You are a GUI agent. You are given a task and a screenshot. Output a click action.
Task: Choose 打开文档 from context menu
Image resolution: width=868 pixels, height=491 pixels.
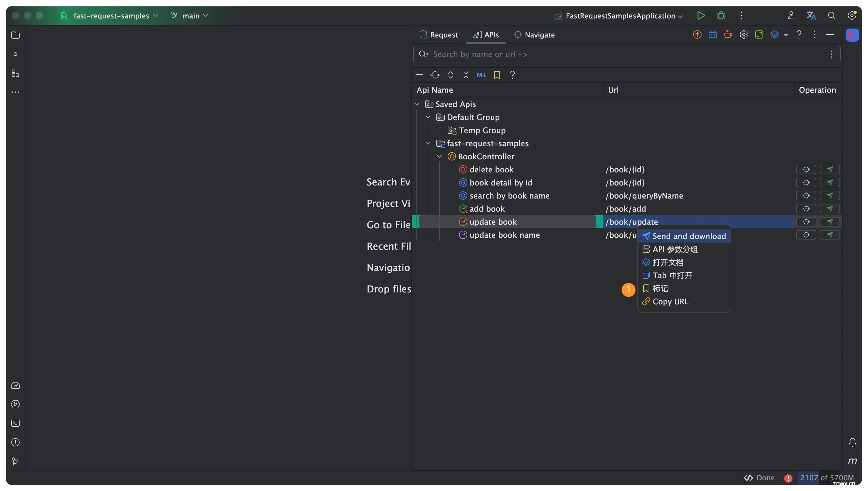coord(684,262)
